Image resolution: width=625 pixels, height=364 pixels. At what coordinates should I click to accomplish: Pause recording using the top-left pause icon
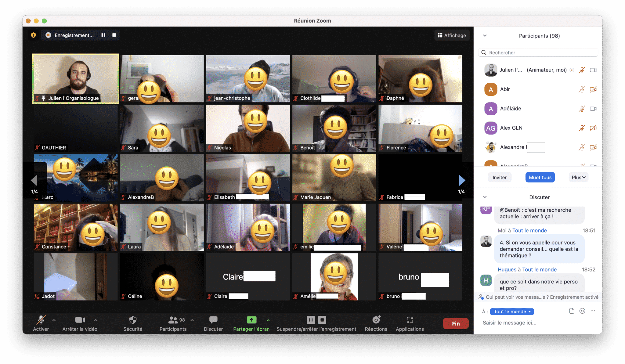pyautogui.click(x=103, y=35)
